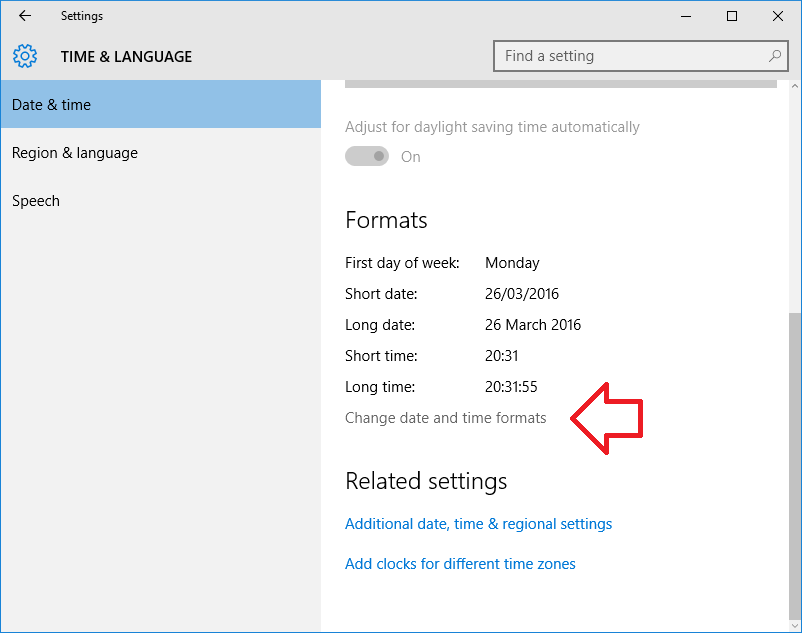The image size is (802, 633).
Task: Click the First day of week label
Action: tap(402, 263)
